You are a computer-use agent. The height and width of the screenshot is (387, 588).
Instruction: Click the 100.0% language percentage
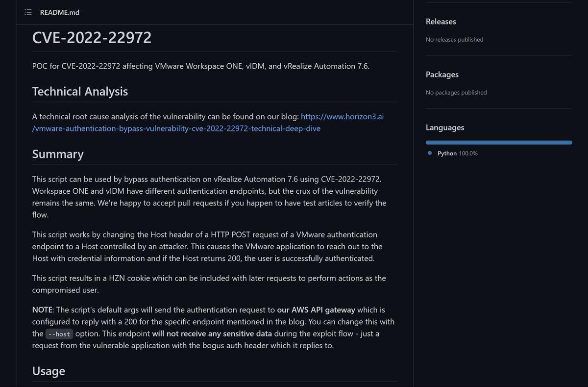point(468,154)
